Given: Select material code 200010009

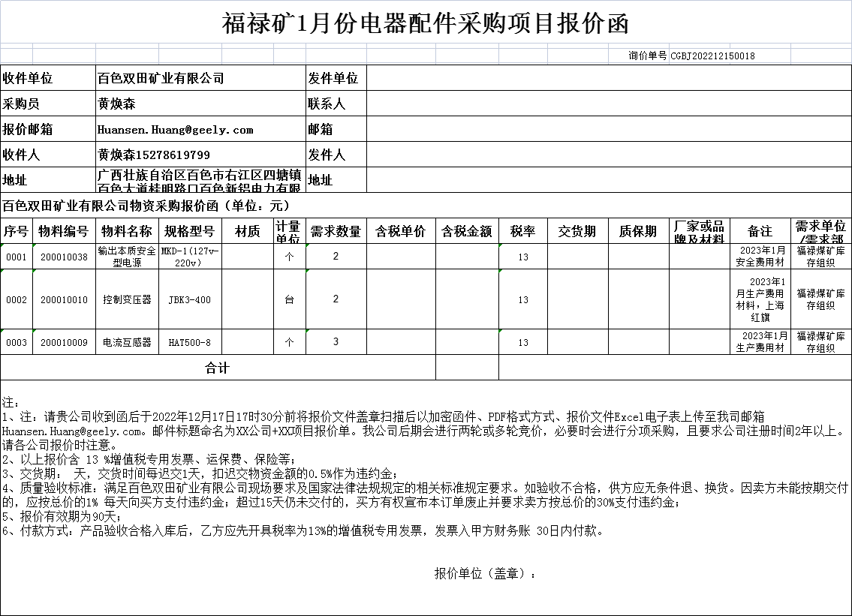Looking at the screenshot, I should [x=64, y=343].
